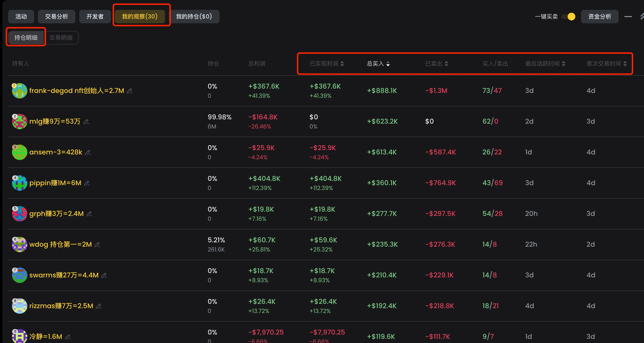Open the 交易分析 tab
Viewport: 644px width, 343px height.
(56, 17)
